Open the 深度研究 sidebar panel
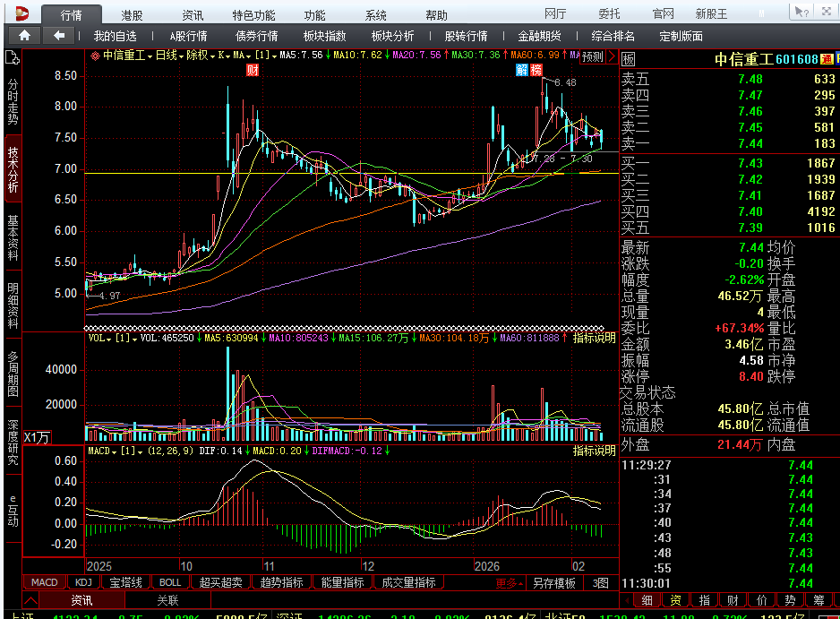Image resolution: width=840 pixels, height=619 pixels. point(13,443)
